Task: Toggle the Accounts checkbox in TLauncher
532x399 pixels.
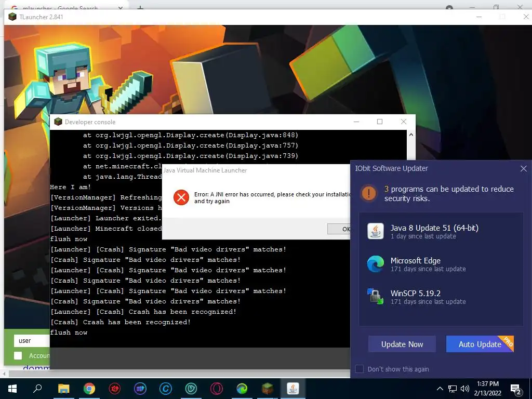Action: (x=18, y=355)
